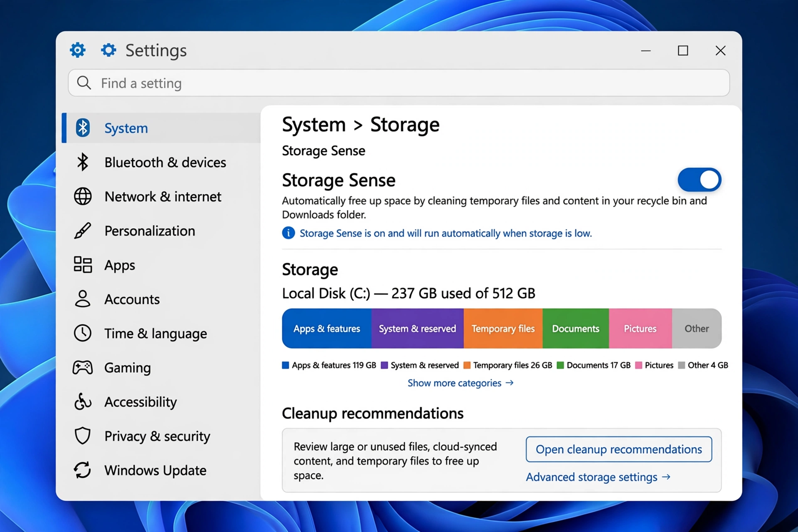Select the gray Other bar segment
Viewport: 798px width, 532px height.
tap(697, 328)
